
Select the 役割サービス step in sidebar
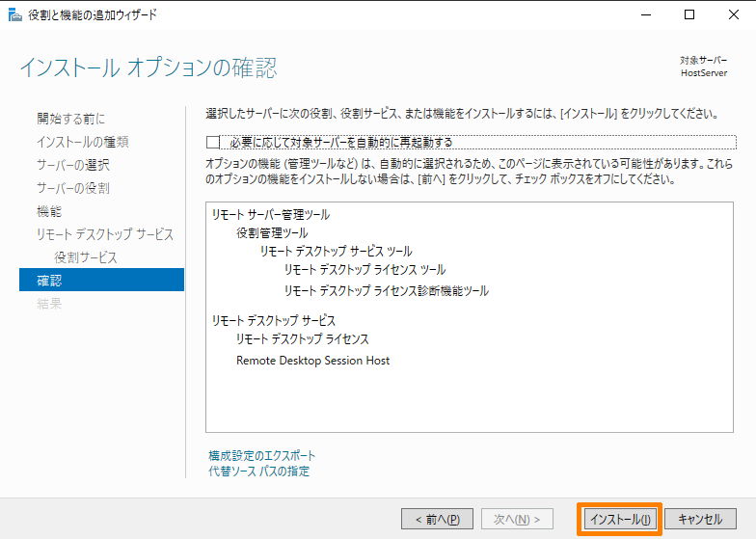point(85,257)
